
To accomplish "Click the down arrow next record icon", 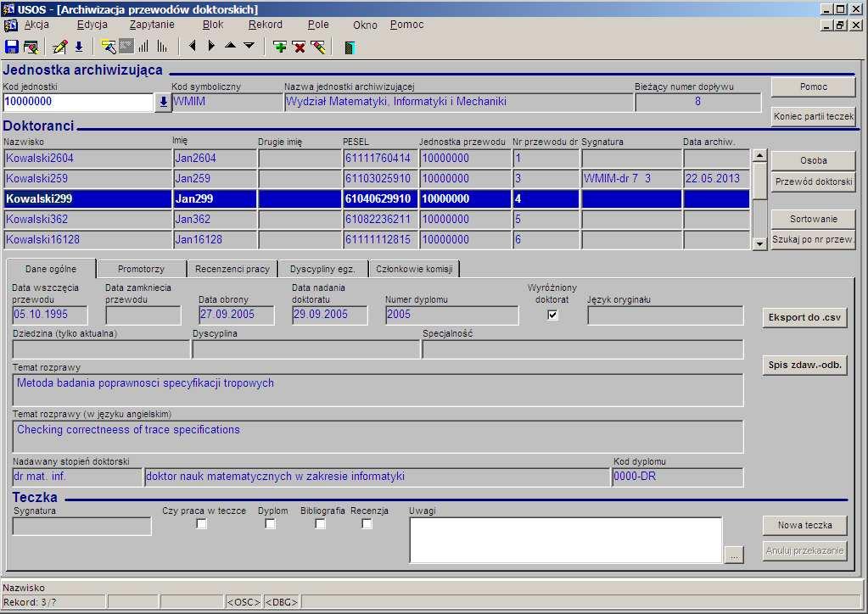I will 249,45.
